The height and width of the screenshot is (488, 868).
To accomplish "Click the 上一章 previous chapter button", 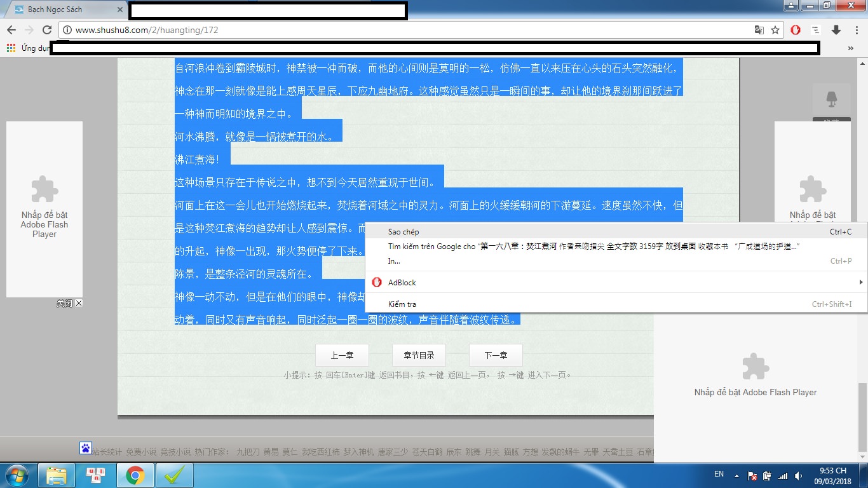I will (342, 355).
